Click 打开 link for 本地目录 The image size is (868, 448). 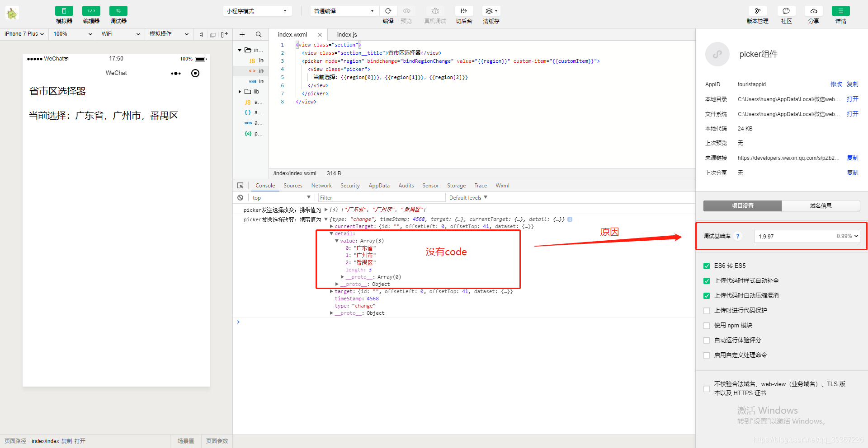tap(852, 99)
